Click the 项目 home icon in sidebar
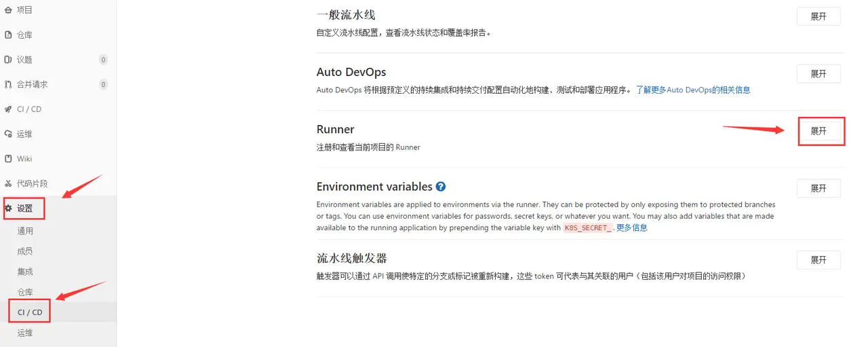Image resolution: width=868 pixels, height=347 pixels. (x=8, y=10)
